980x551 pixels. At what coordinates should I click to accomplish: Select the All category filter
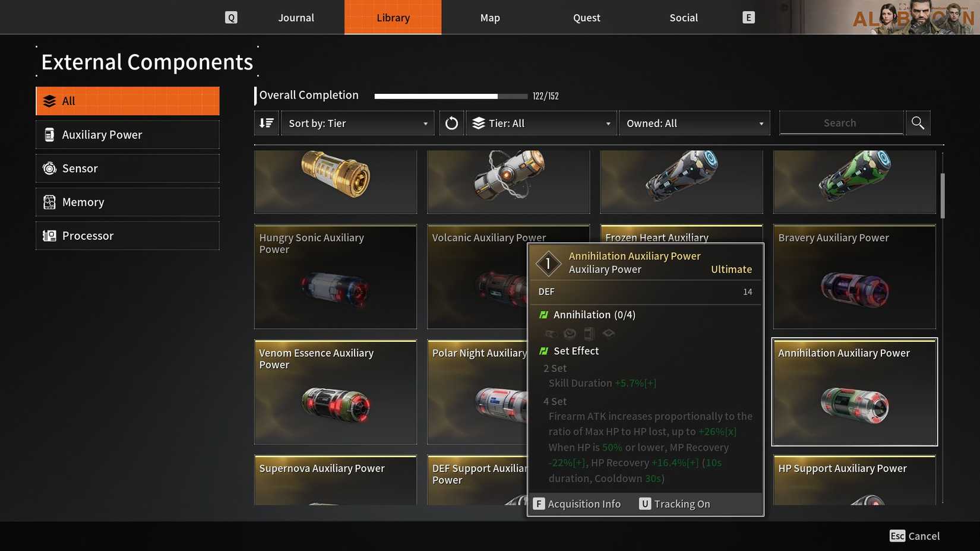pos(128,101)
